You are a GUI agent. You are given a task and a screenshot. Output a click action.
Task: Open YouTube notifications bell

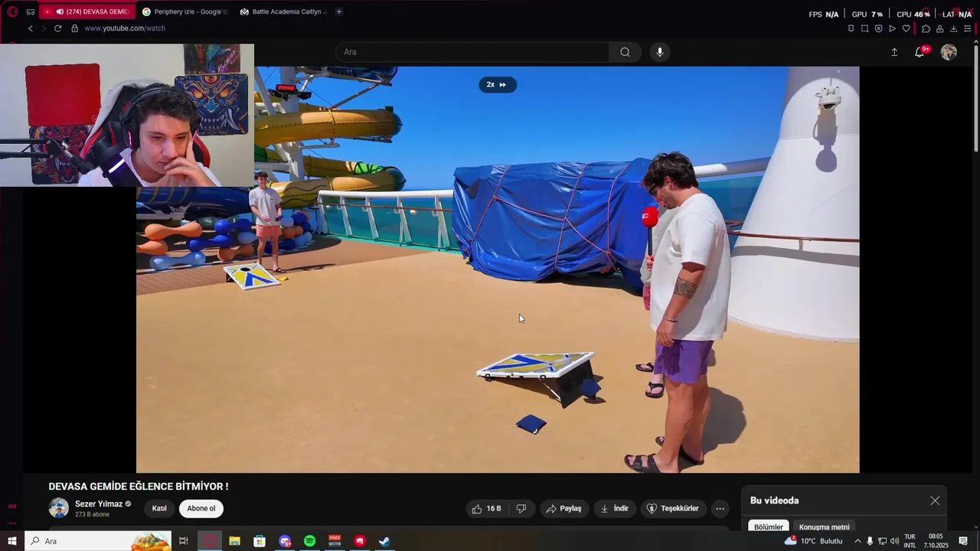(920, 52)
